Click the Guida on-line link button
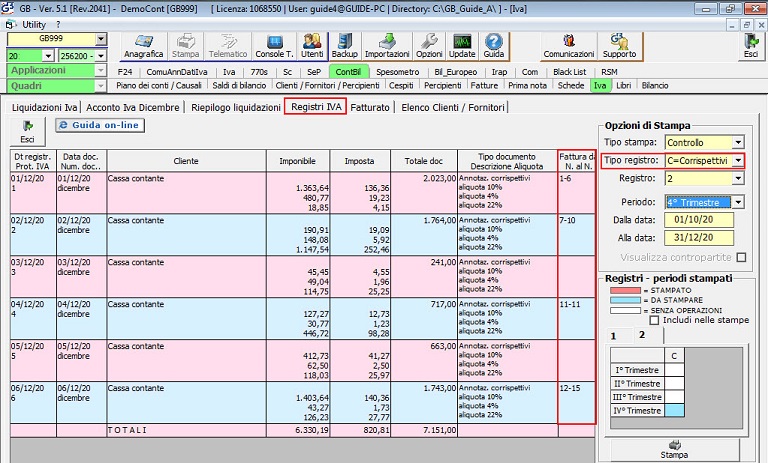This screenshot has width=768, height=463. click(100, 125)
